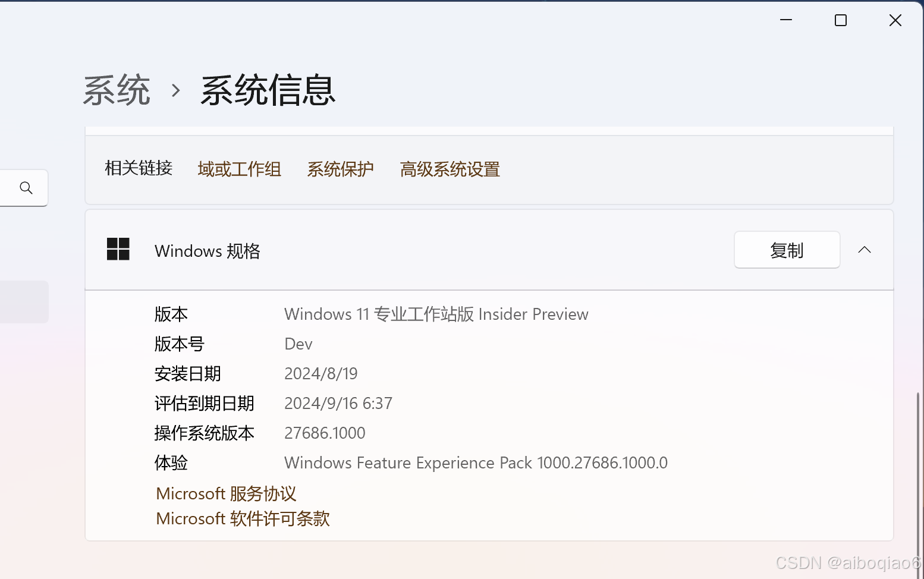
Task: Open Microsoft 服务协议 link
Action: tap(226, 493)
